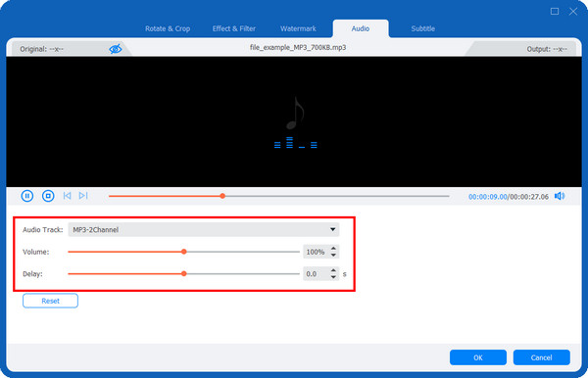Mute the player speaker icon
The height and width of the screenshot is (378, 588).
pos(560,196)
